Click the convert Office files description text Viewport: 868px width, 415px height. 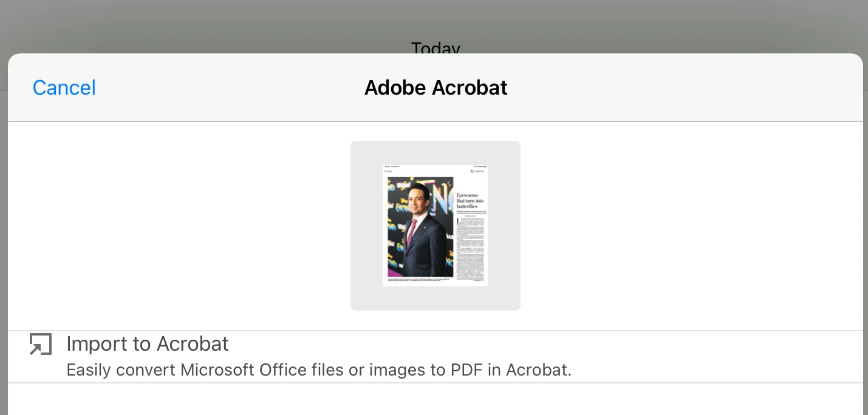point(319,369)
